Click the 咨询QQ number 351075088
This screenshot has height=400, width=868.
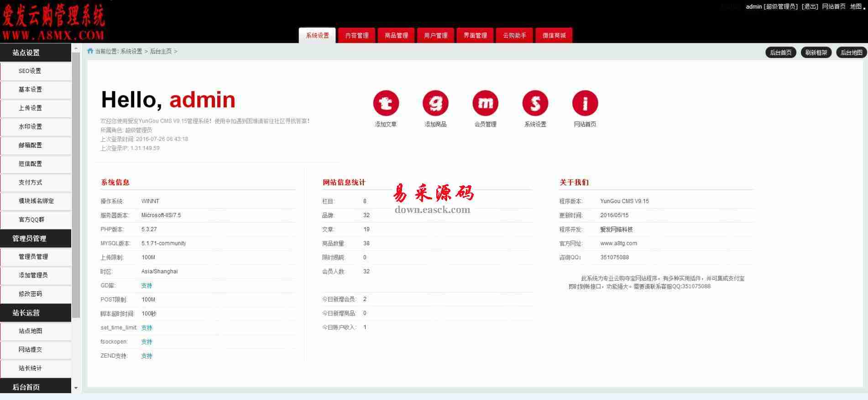(614, 258)
